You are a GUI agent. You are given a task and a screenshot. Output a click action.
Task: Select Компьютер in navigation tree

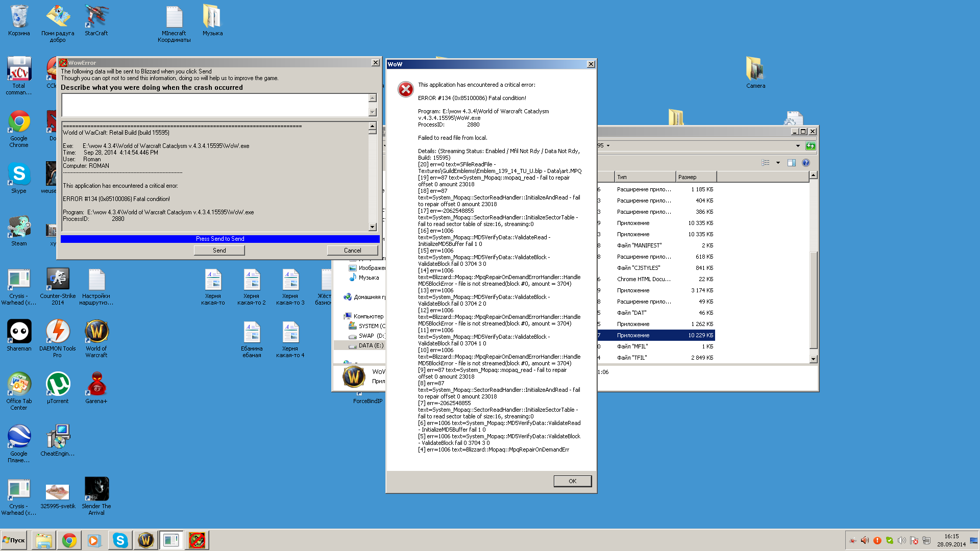[x=364, y=316]
